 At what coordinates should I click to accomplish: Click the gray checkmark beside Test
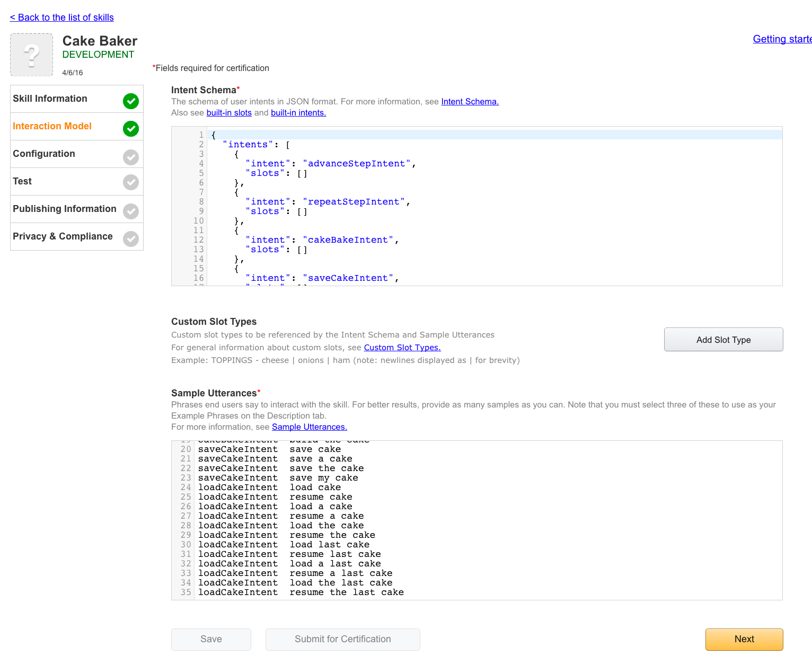point(131,182)
